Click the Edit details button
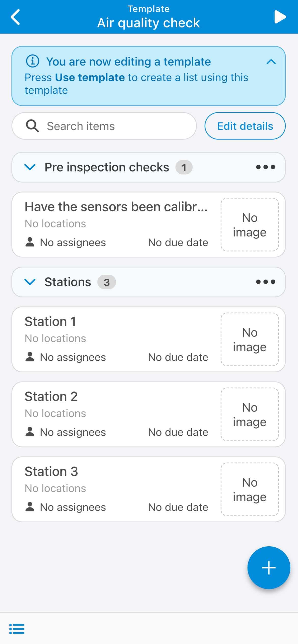Image resolution: width=298 pixels, height=644 pixels. pyautogui.click(x=245, y=126)
